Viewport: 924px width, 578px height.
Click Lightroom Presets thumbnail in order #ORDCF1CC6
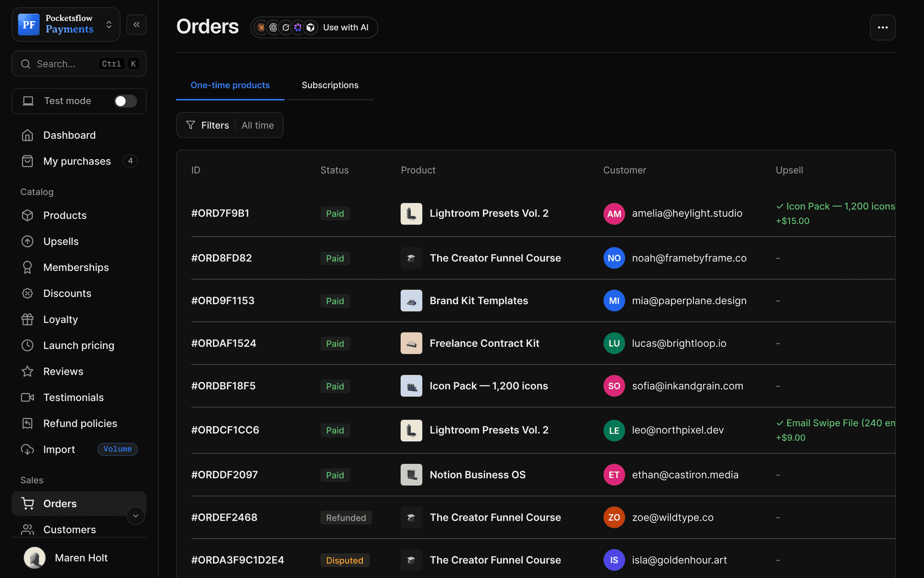point(411,430)
